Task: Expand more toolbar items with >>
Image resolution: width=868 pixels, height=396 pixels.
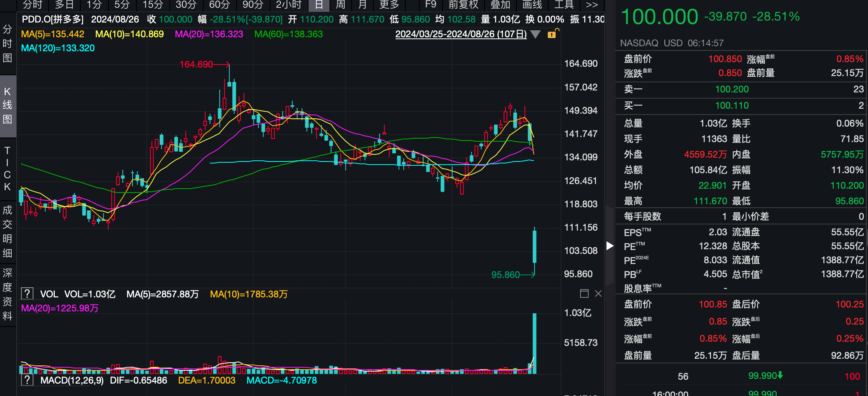Action: 592,5
